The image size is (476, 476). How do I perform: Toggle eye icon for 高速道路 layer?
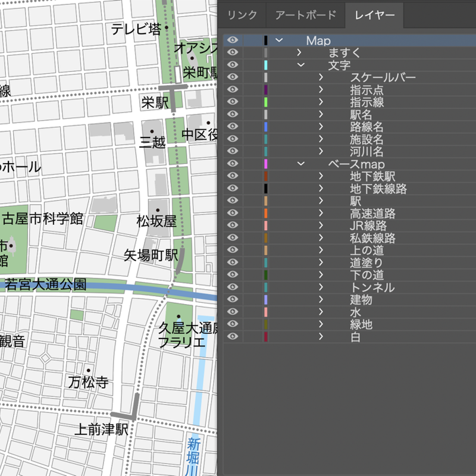click(x=233, y=214)
